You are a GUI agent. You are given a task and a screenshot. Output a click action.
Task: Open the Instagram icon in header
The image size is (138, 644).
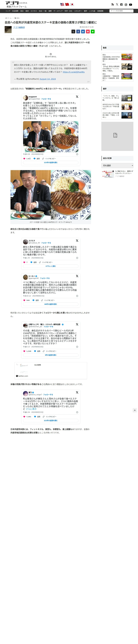pos(126,5)
